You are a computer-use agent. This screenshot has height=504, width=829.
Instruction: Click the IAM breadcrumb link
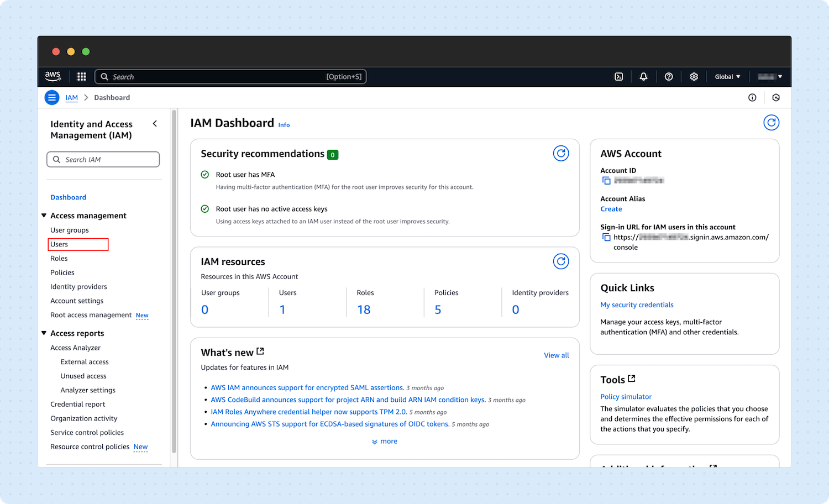(72, 98)
